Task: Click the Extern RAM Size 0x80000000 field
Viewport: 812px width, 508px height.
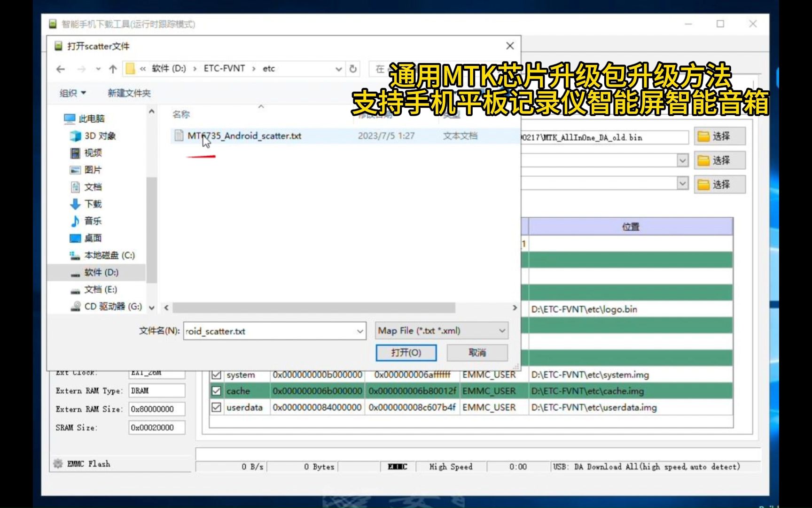Action: (156, 409)
